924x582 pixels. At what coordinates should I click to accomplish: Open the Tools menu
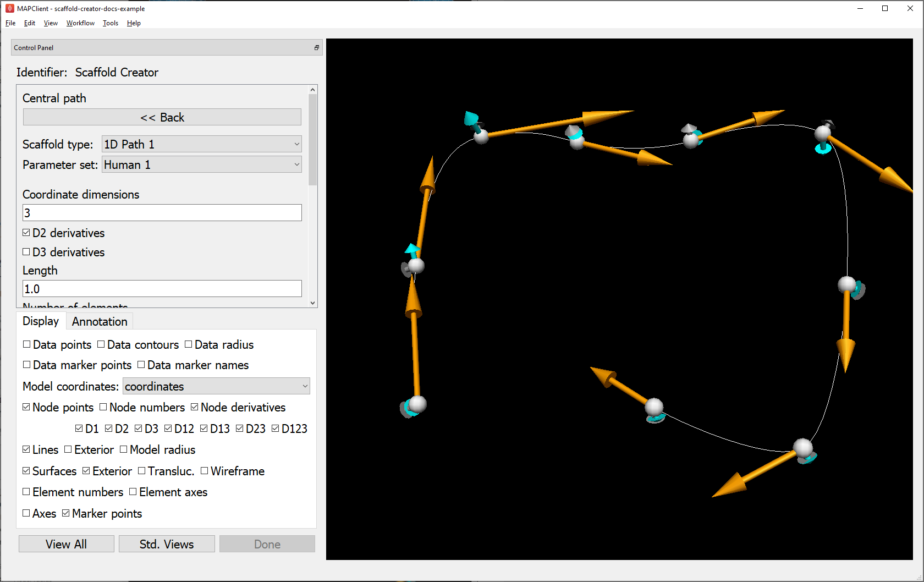[111, 23]
